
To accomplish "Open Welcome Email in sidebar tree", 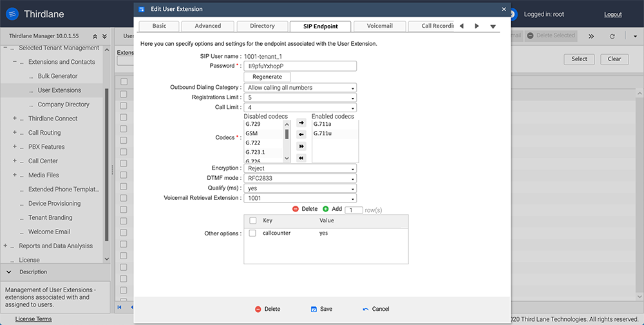I will [x=50, y=231].
